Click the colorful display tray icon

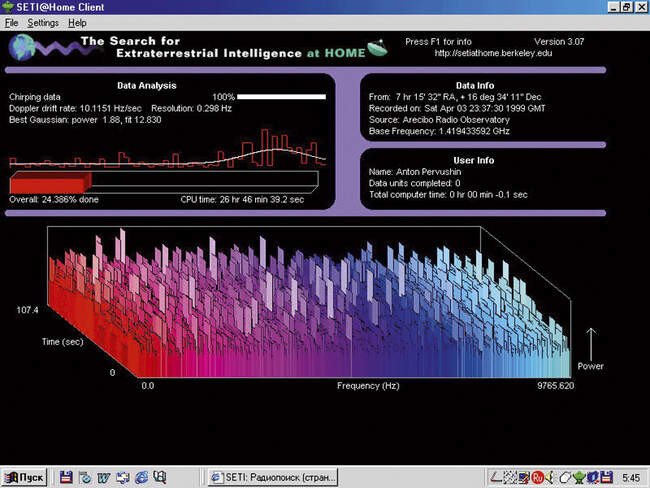pos(524,478)
